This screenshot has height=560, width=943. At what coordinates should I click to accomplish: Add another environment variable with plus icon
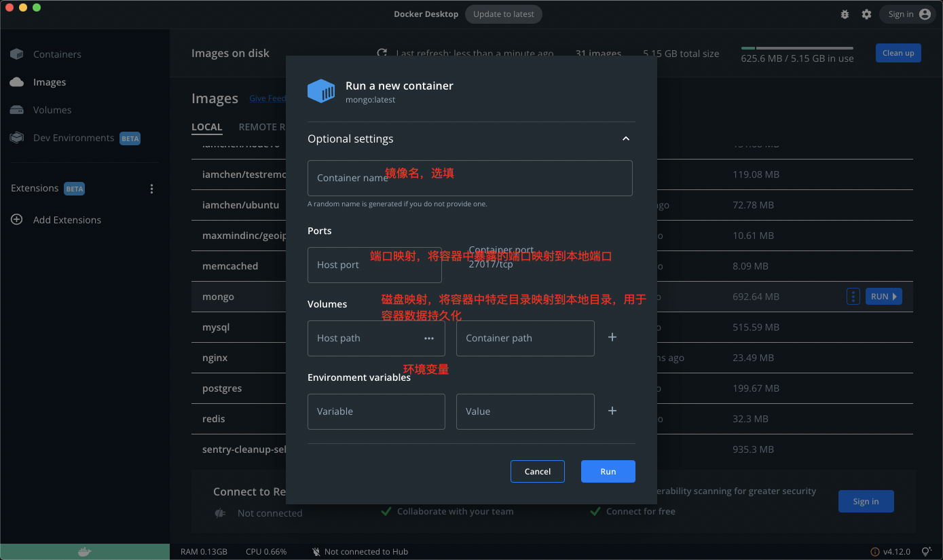coord(612,411)
